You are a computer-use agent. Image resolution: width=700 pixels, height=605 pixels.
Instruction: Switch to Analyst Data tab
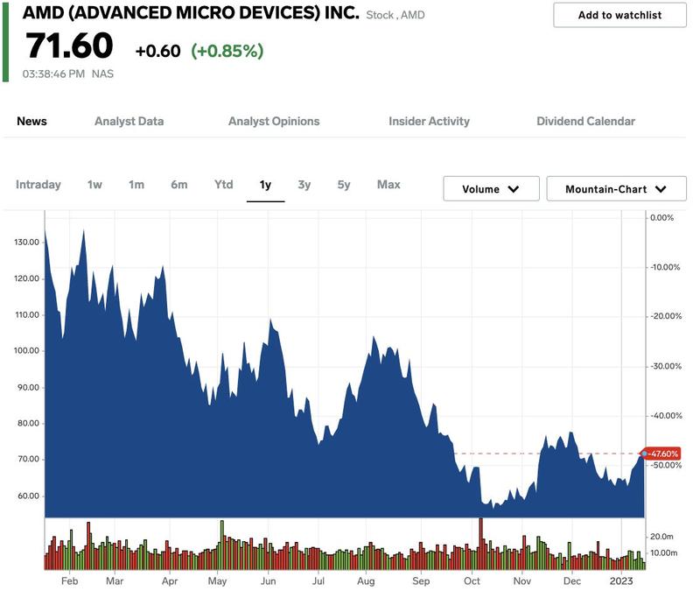(x=129, y=121)
